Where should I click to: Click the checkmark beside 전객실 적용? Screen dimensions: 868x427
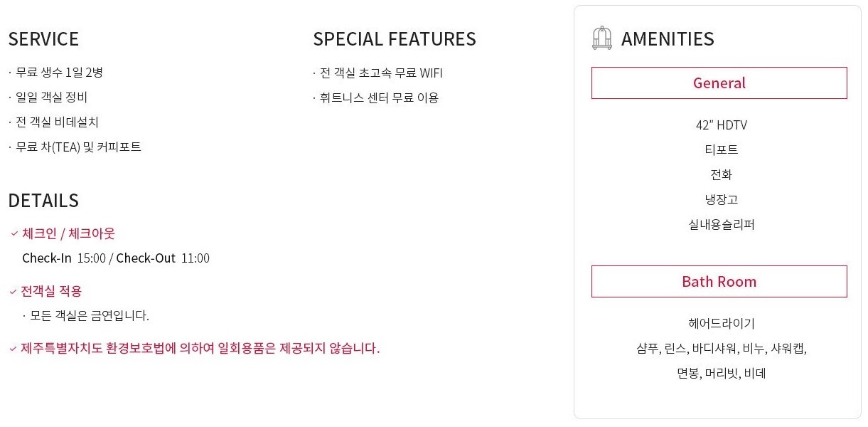tap(13, 291)
